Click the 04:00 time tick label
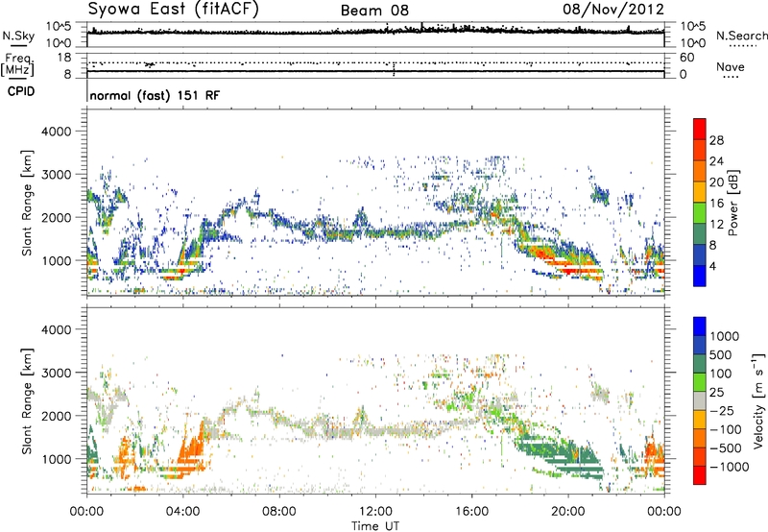768x532 pixels. (x=183, y=512)
